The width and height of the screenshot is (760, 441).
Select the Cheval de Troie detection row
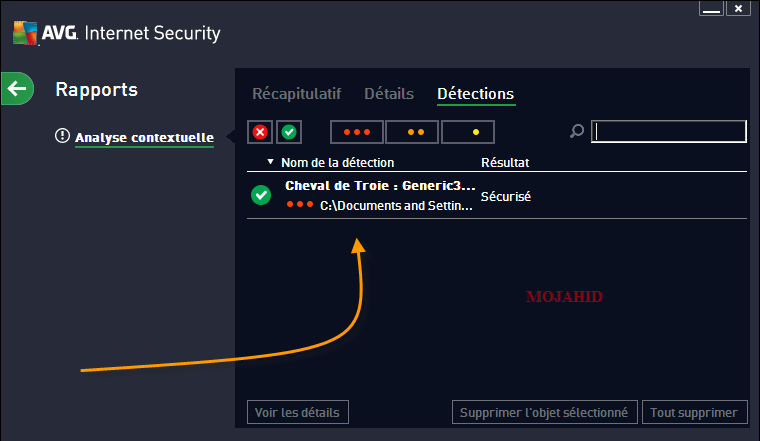(497, 195)
